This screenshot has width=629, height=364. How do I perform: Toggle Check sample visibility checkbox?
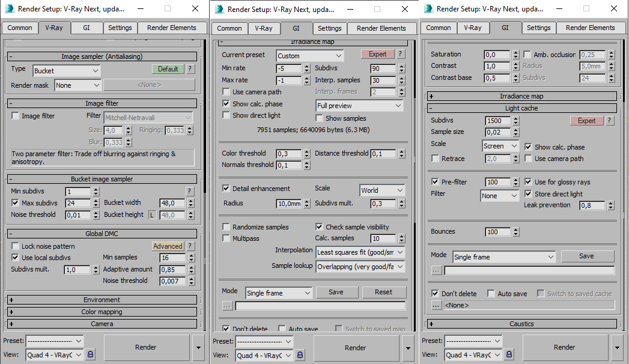pyautogui.click(x=320, y=227)
